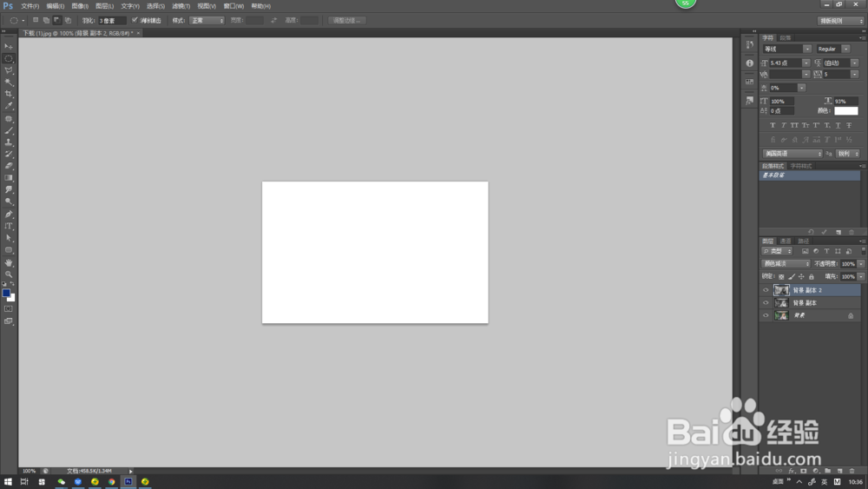Image resolution: width=868 pixels, height=489 pixels.
Task: Select the Path Selection tool
Action: 9,238
